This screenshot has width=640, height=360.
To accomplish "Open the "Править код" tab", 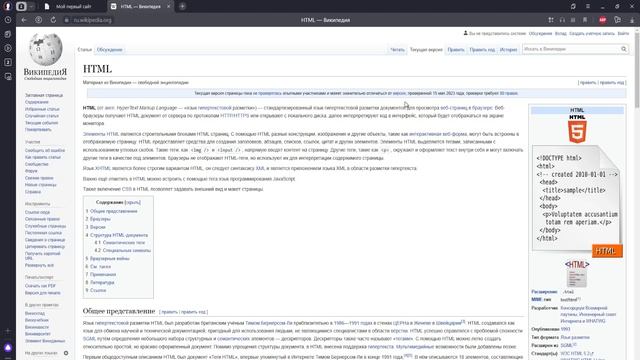I will click(482, 50).
